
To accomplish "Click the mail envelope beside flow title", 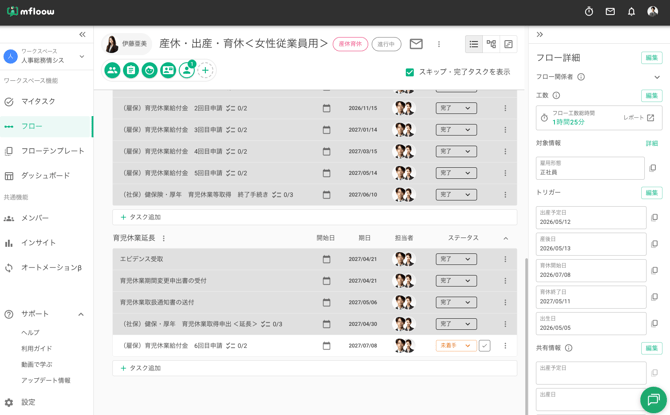I will point(416,44).
